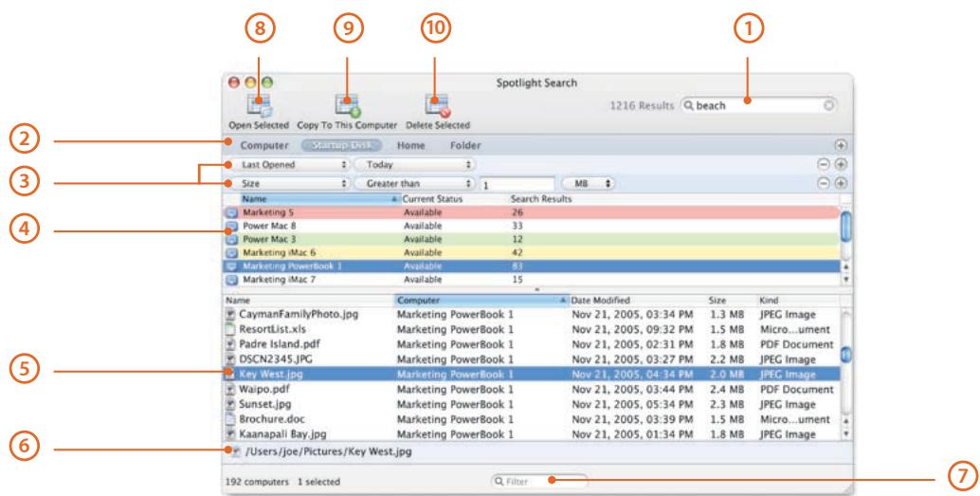Click the Marketing iMac 6 computer icon
980x496 pixels.
point(231,252)
